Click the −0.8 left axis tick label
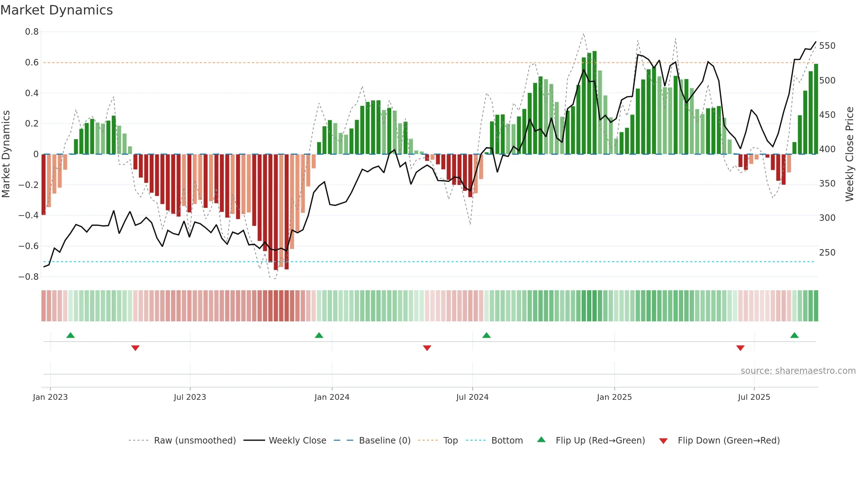Viewport: 868px width, 488px height. pyautogui.click(x=29, y=277)
